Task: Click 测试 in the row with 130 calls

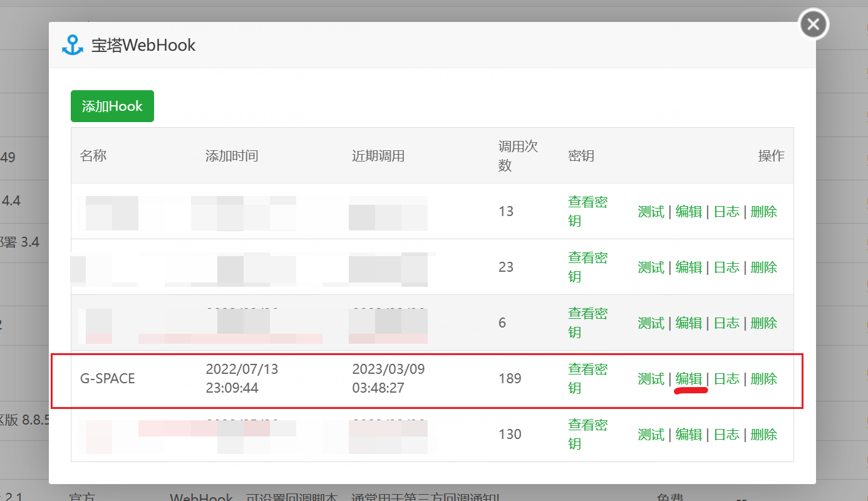Action: pos(651,435)
